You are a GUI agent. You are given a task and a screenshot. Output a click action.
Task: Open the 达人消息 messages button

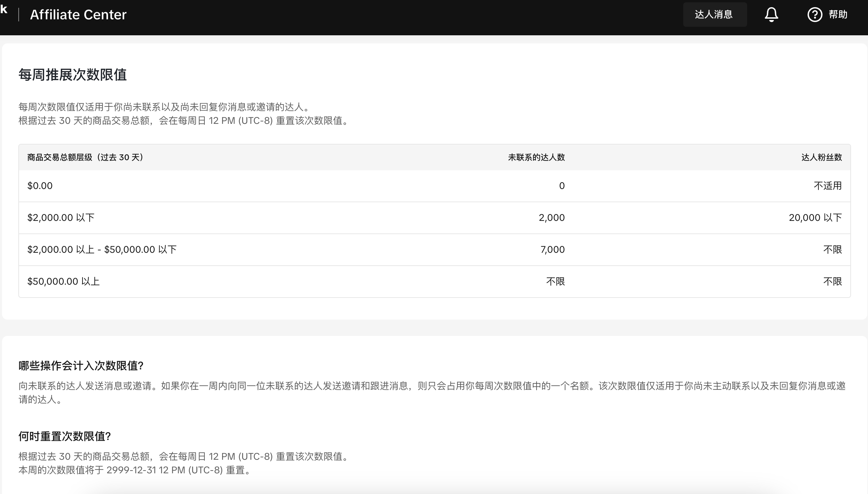[x=715, y=15]
